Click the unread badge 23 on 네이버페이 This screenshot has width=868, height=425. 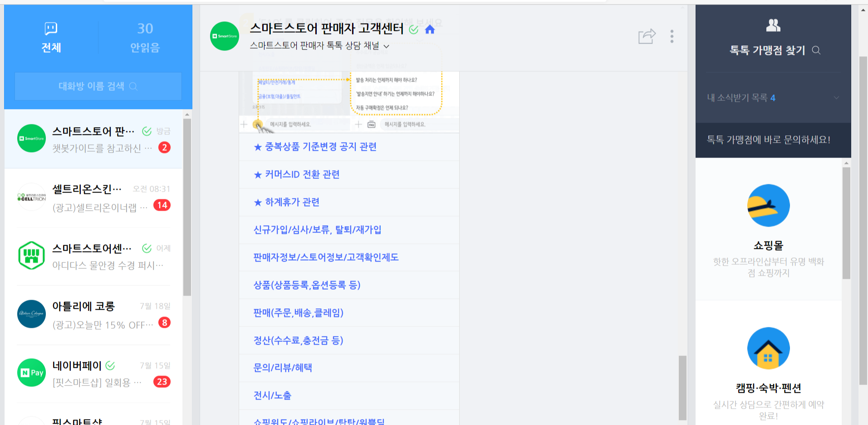tap(162, 381)
